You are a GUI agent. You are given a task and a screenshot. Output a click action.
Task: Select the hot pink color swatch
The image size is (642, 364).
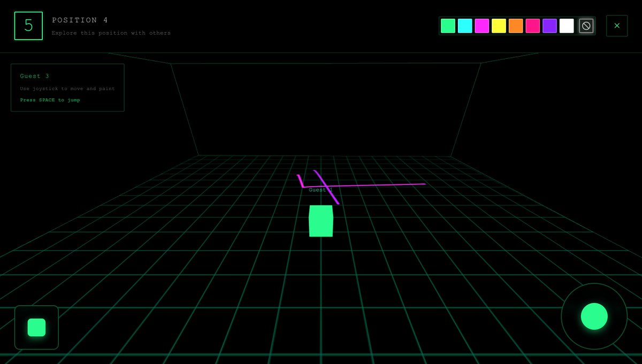point(533,26)
